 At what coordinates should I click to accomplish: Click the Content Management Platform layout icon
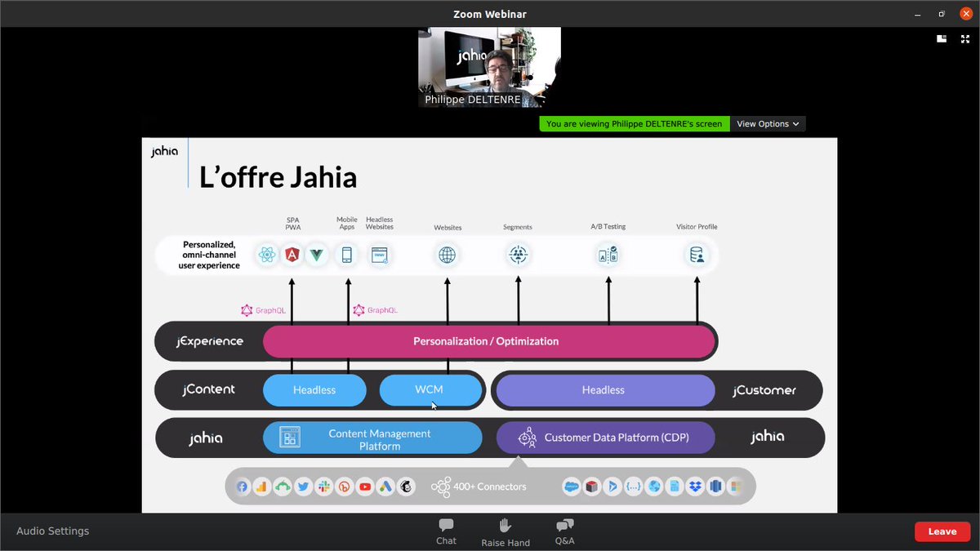(289, 438)
